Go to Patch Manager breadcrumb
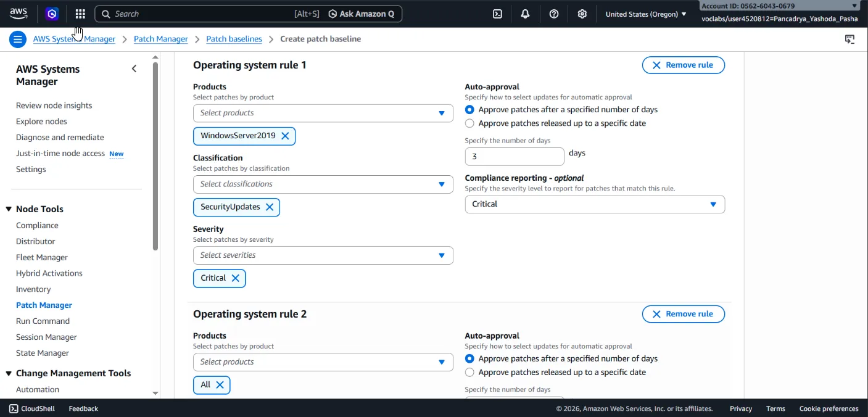Viewport: 868px width, 417px height. click(x=160, y=39)
